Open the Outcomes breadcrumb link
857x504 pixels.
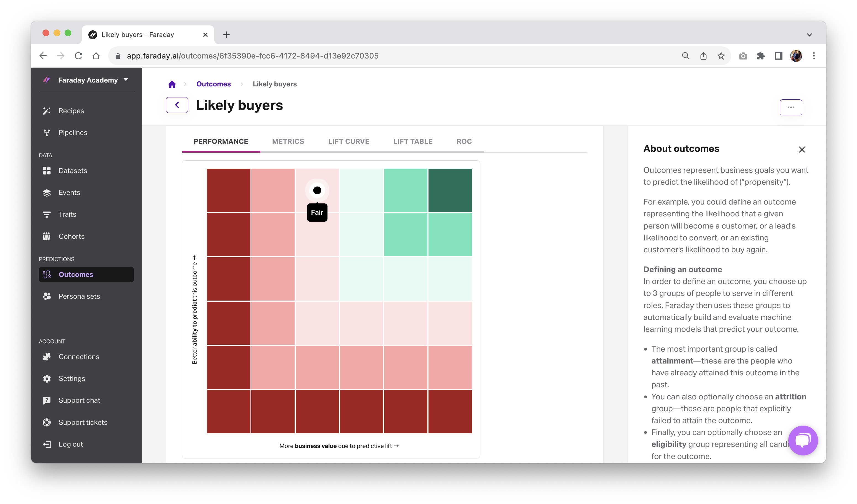(214, 84)
